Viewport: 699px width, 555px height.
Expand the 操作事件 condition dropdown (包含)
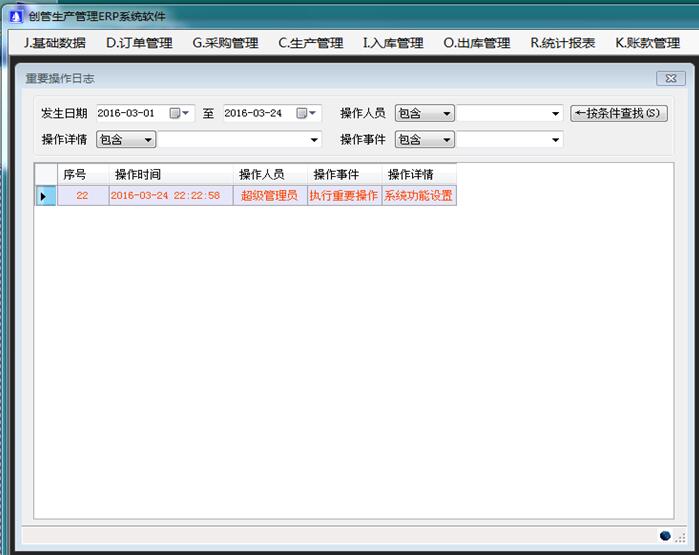[446, 140]
